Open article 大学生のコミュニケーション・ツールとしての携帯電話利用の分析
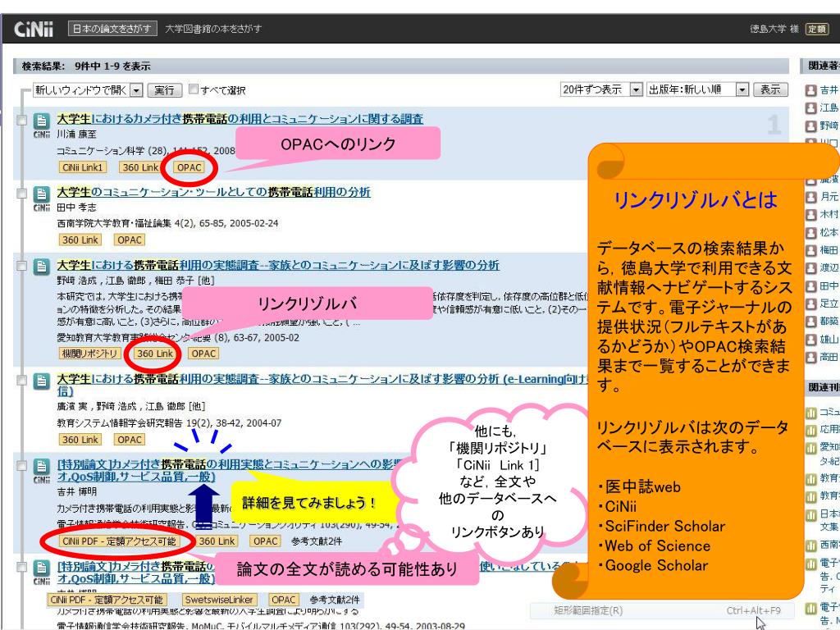 [214, 192]
